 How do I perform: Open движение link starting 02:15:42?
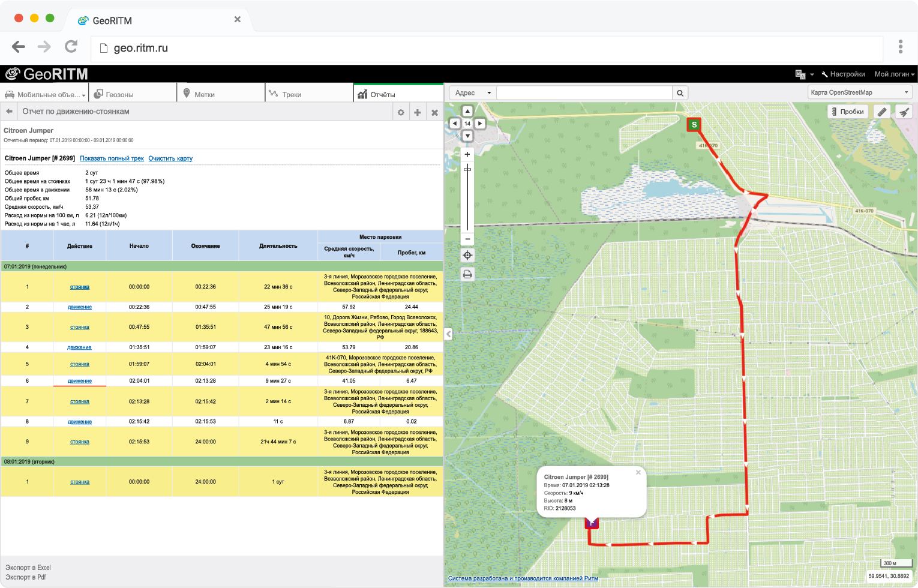pos(80,421)
